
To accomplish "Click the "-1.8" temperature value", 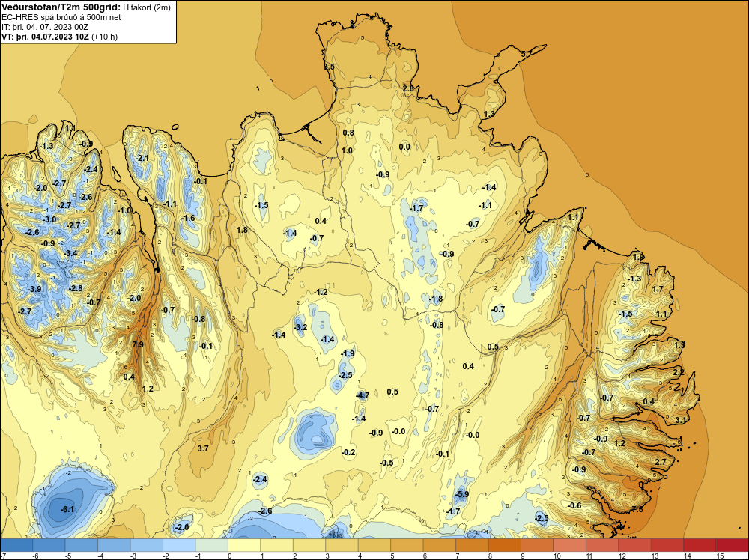I will click(436, 299).
